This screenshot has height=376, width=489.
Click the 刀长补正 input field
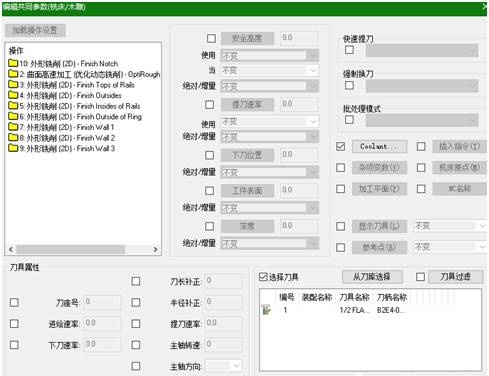(223, 281)
